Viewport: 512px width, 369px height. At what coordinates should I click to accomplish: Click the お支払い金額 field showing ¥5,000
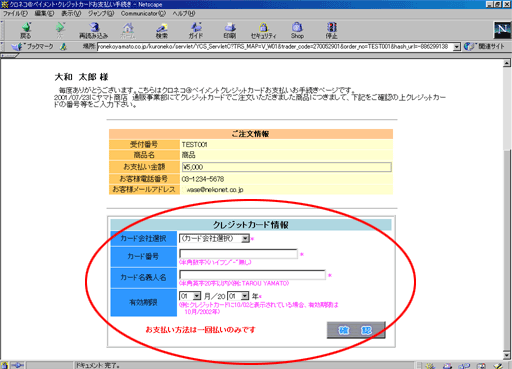click(x=287, y=167)
